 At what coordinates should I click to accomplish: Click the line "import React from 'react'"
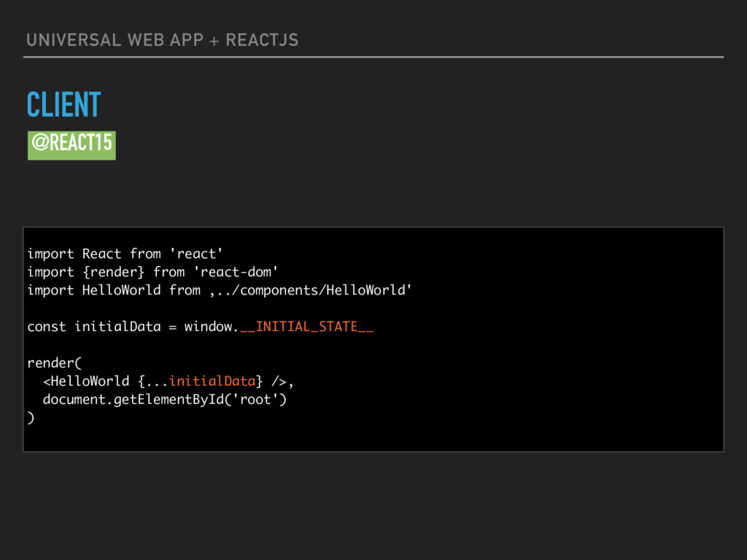click(x=125, y=254)
